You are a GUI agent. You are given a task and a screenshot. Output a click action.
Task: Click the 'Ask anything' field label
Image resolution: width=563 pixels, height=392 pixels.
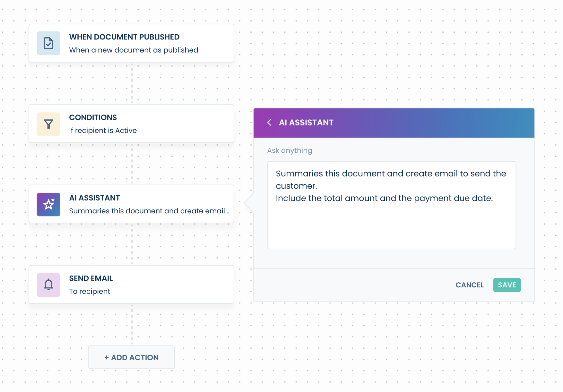tap(290, 150)
